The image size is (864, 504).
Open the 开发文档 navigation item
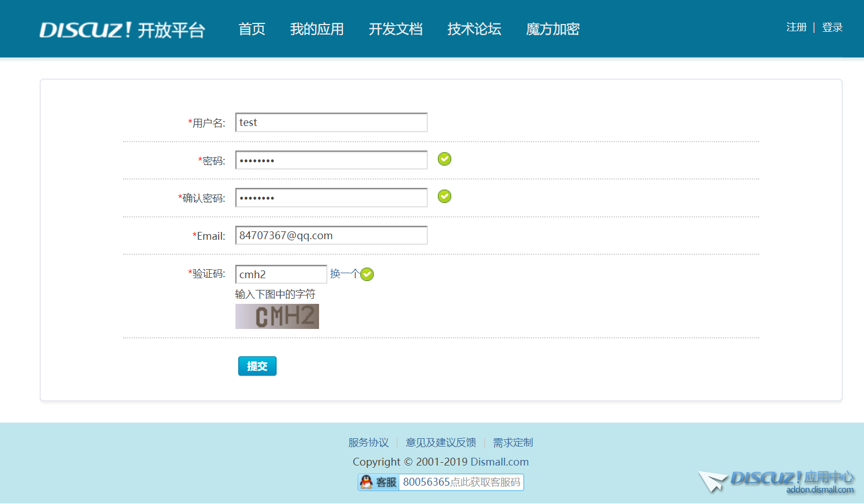click(x=395, y=29)
